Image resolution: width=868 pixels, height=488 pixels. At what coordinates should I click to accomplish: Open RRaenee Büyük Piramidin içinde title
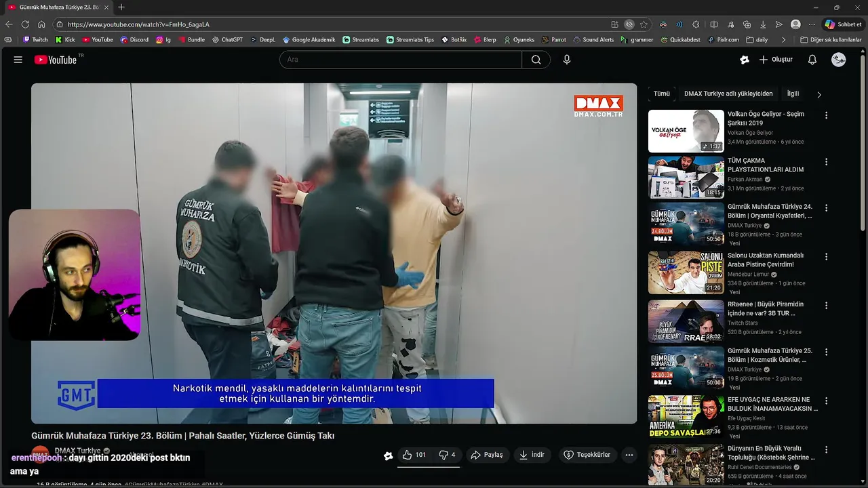765,308
